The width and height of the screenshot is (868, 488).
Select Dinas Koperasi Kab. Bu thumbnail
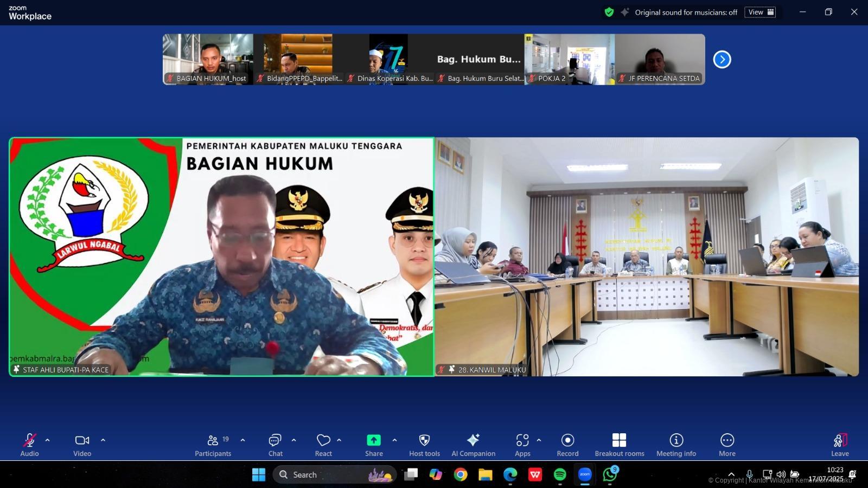pyautogui.click(x=389, y=59)
